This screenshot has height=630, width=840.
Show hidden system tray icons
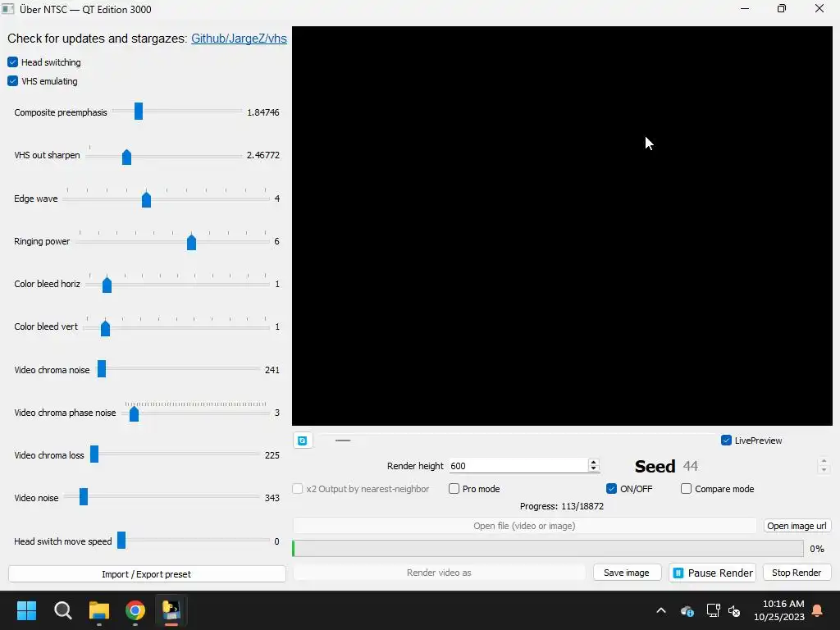coord(661,610)
